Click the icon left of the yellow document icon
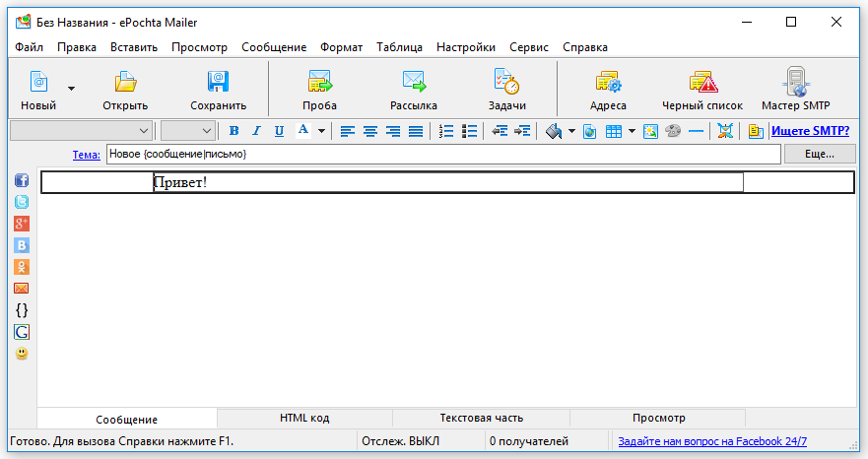The height and width of the screenshot is (459, 868). (725, 131)
